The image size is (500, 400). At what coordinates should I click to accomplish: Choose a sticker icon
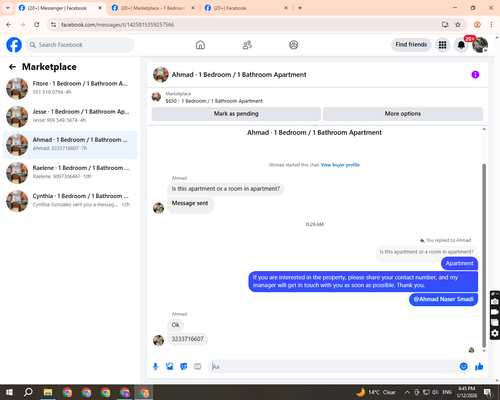(x=184, y=367)
